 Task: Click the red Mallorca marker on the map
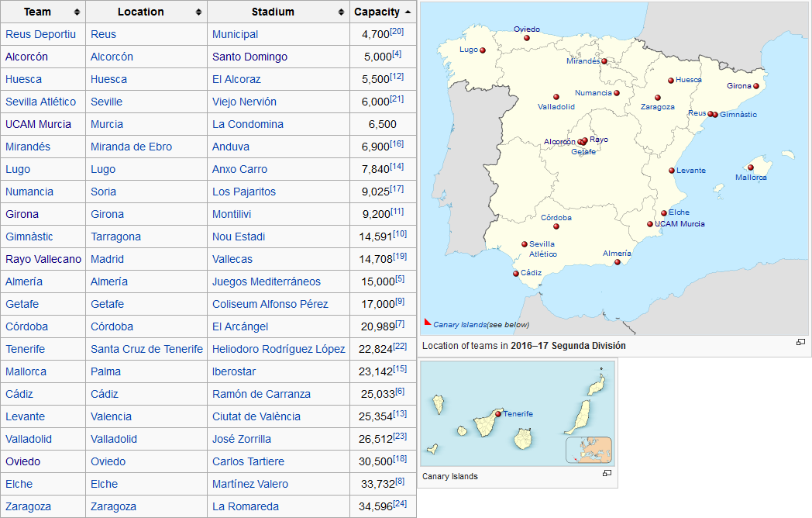[750, 167]
